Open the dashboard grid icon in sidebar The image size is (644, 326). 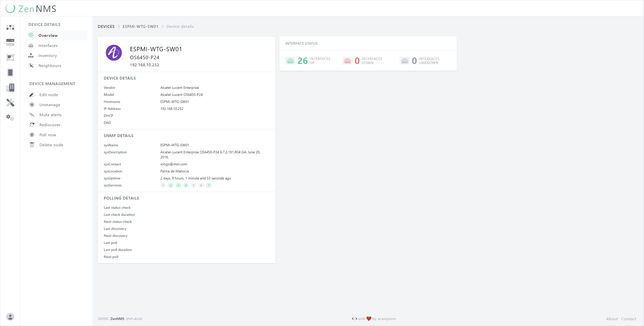[10, 27]
